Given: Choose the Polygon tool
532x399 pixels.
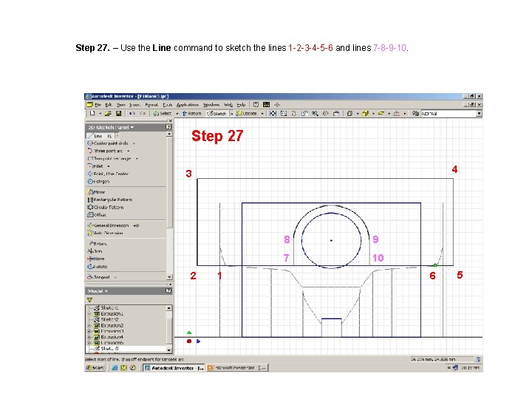Looking at the screenshot, I should click(x=98, y=182).
